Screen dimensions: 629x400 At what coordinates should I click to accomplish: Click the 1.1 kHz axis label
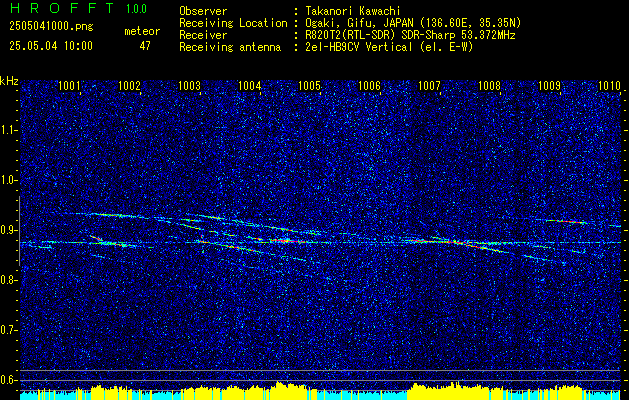pos(9,130)
